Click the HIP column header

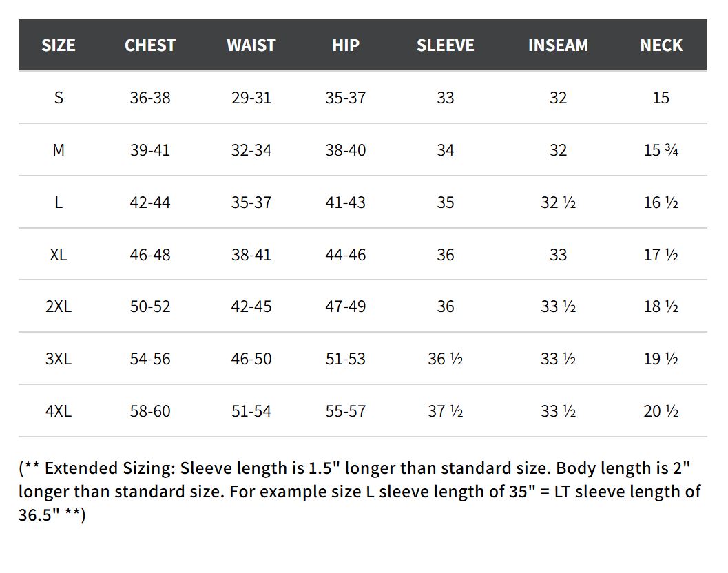(346, 45)
